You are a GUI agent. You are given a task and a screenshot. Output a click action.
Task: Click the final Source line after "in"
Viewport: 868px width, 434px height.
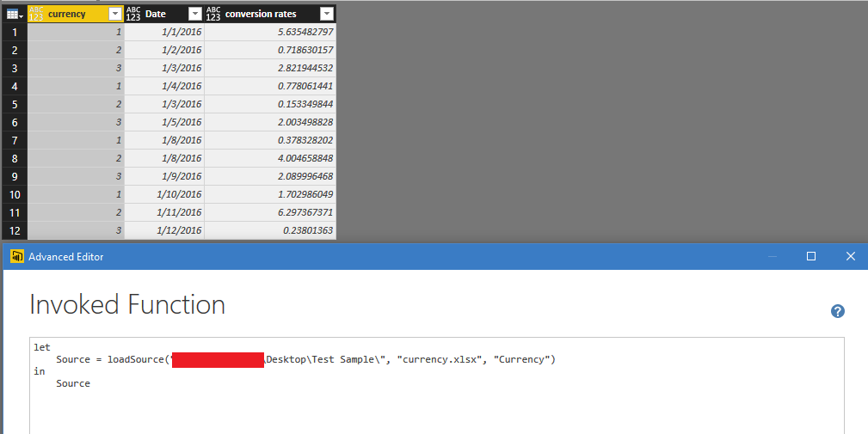tap(73, 383)
